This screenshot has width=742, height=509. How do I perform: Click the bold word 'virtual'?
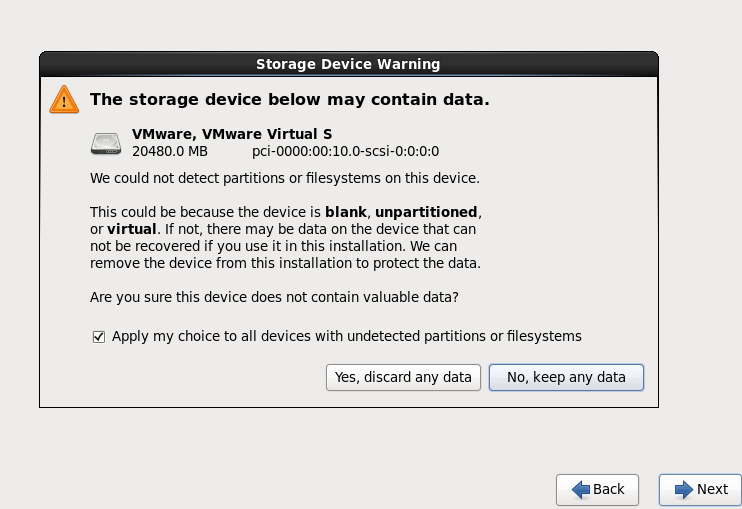(x=132, y=229)
